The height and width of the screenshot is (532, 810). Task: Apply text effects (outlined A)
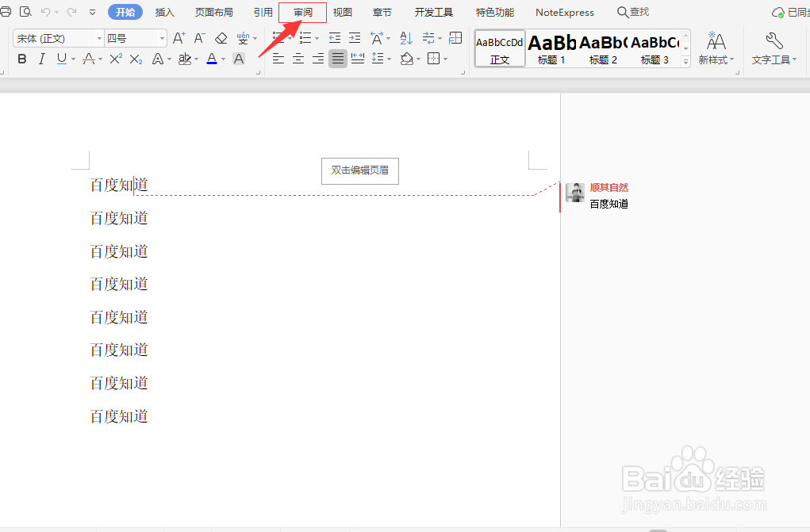[x=158, y=59]
